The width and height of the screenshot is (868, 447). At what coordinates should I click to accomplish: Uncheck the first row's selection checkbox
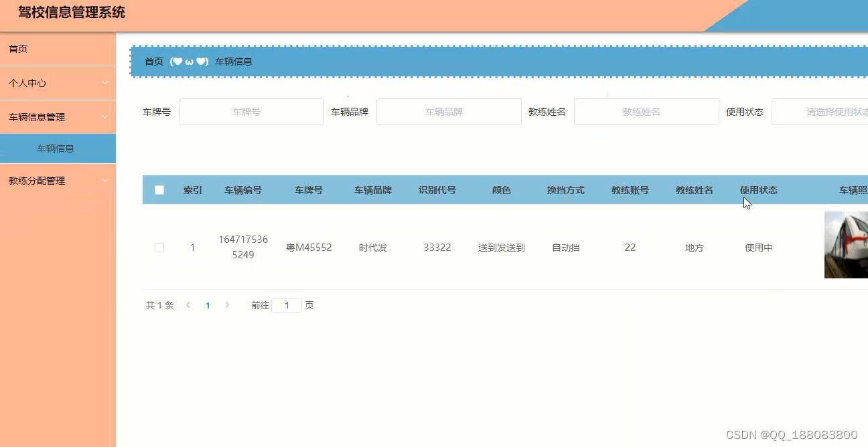coord(159,247)
